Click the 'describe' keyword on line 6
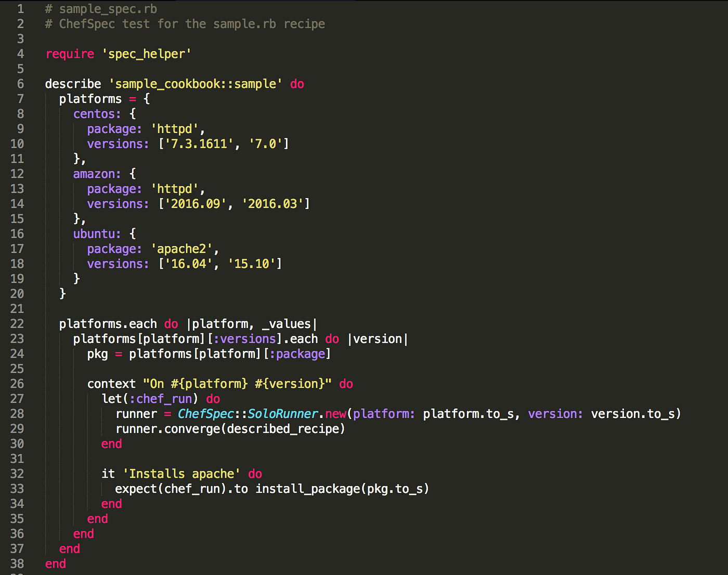The width and height of the screenshot is (728, 575). click(73, 84)
